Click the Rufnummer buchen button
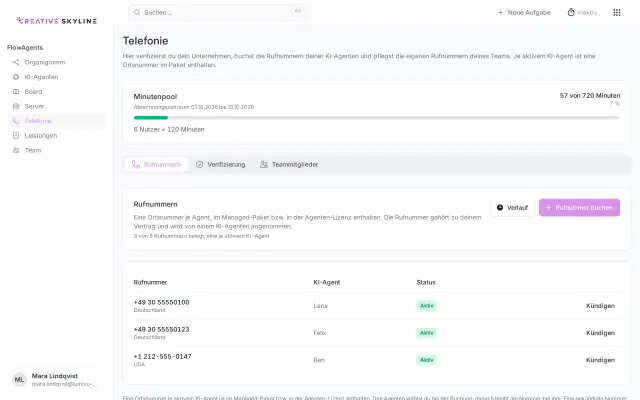640x400 pixels. 579,208
